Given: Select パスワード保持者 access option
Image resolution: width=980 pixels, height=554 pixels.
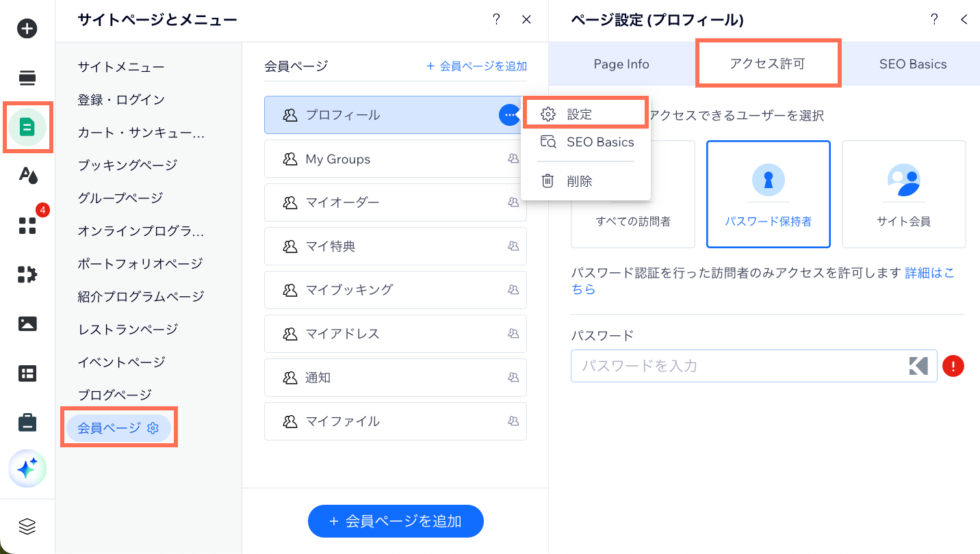Looking at the screenshot, I should click(768, 194).
